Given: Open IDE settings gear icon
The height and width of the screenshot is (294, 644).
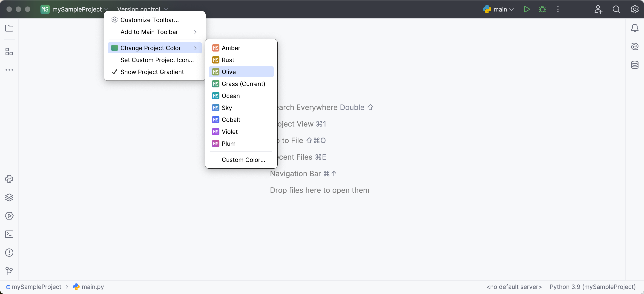Looking at the screenshot, I should (x=635, y=9).
